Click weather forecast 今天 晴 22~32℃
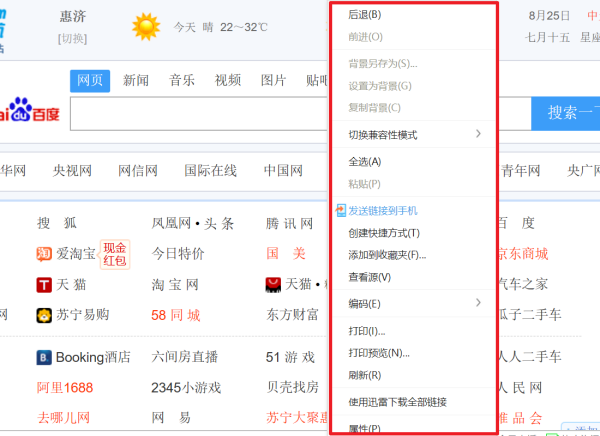 [220, 27]
